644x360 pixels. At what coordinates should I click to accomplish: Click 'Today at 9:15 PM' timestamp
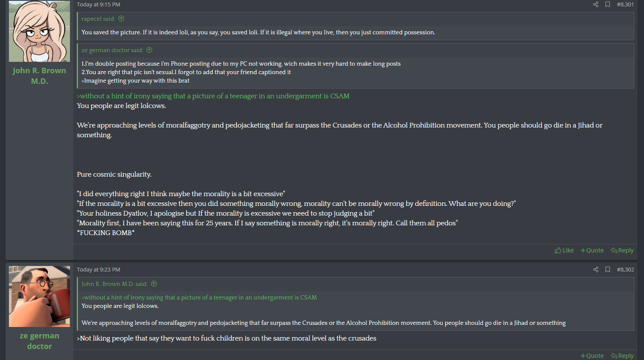(98, 4)
